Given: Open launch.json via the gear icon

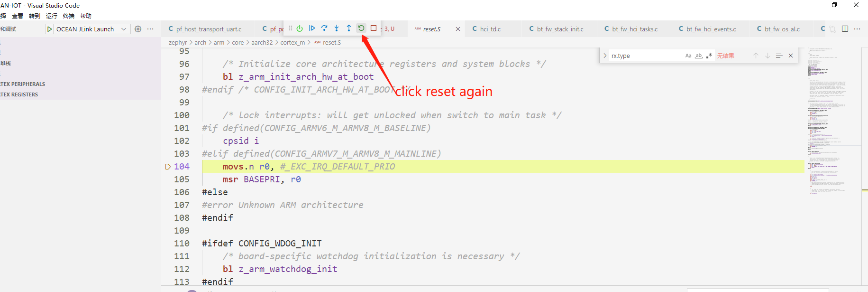Looking at the screenshot, I should (x=138, y=29).
